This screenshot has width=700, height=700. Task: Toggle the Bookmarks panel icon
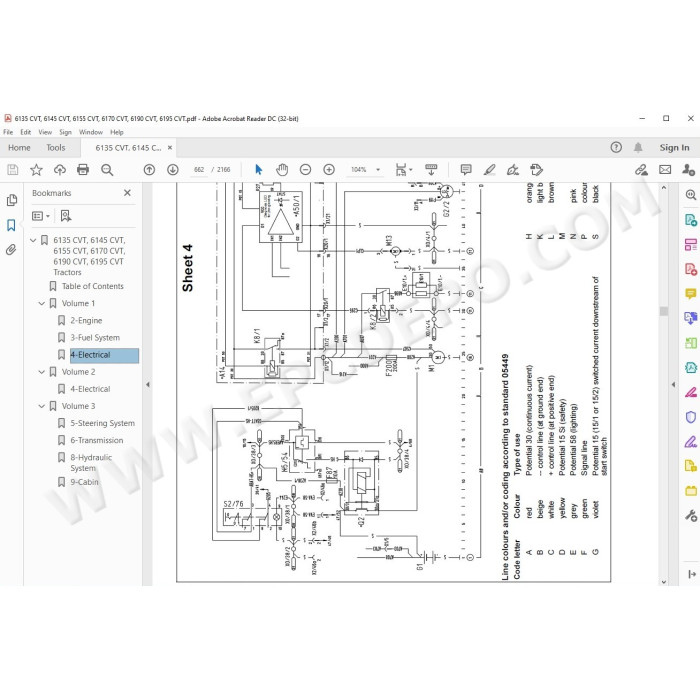12,225
